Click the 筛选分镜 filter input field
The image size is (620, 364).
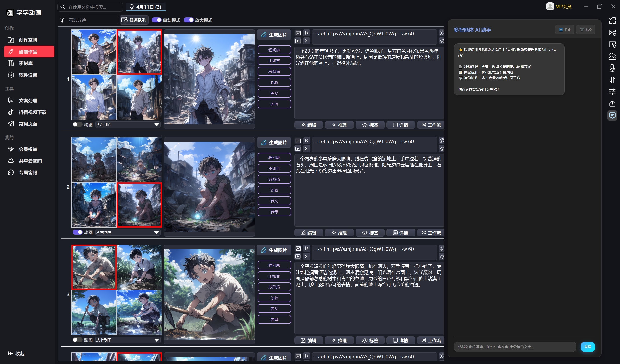[x=93, y=20]
